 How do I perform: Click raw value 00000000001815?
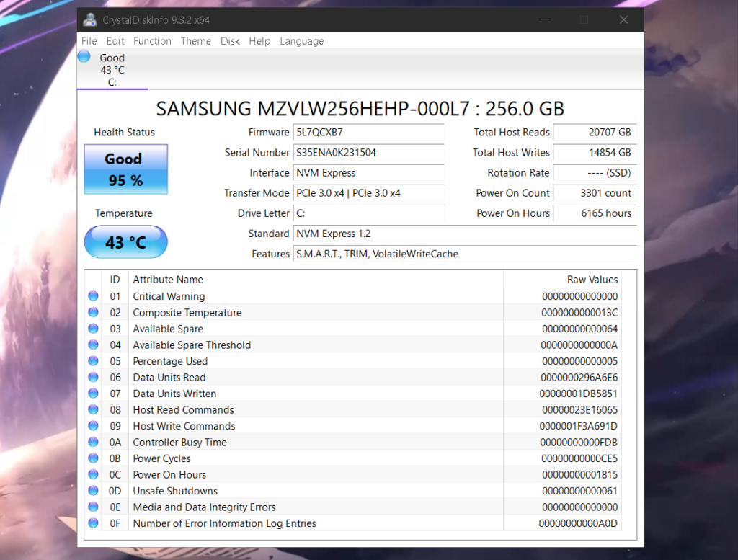pos(579,475)
